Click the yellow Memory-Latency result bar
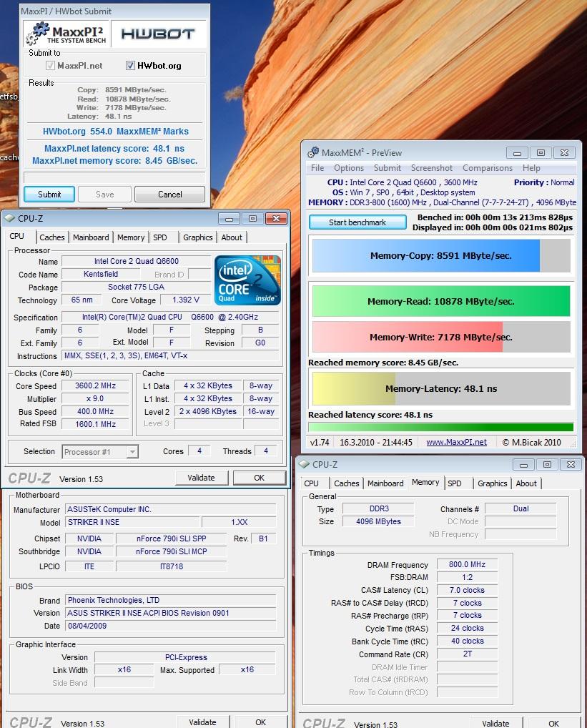This screenshot has width=587, height=728. click(441, 388)
